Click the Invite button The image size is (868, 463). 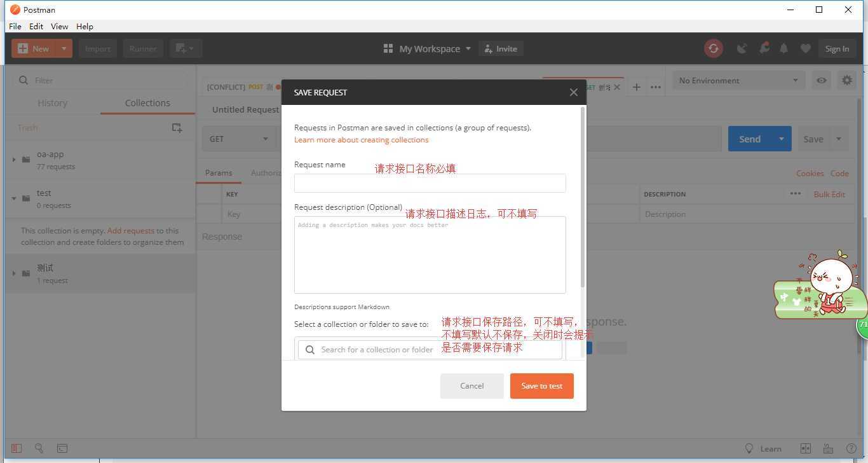pos(501,48)
